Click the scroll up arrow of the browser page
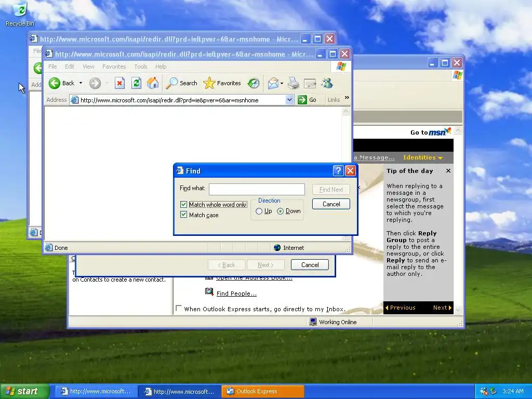The image size is (532, 399). click(x=345, y=111)
